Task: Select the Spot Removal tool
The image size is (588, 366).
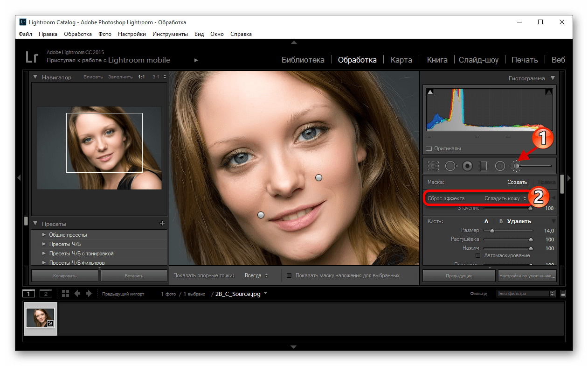Action: 451,166
